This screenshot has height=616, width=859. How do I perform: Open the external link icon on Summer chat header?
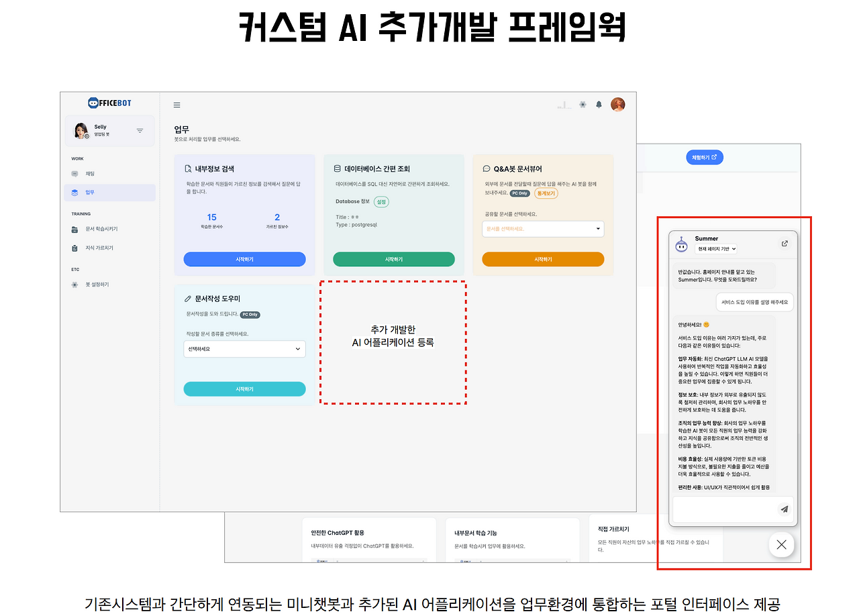(785, 244)
